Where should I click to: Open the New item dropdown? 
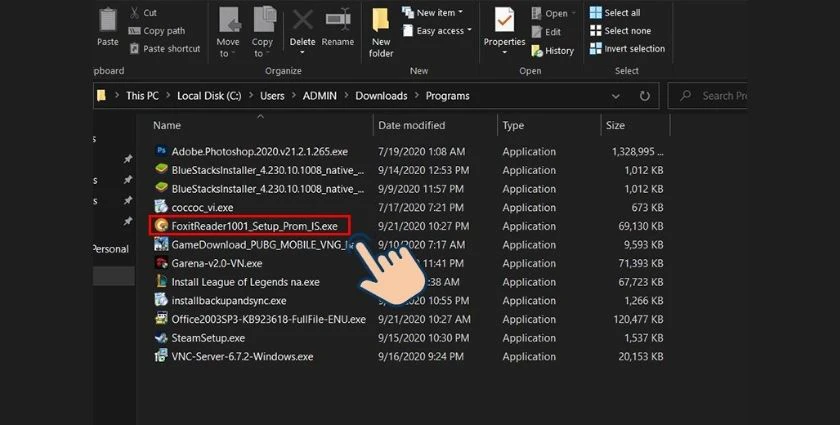click(x=432, y=12)
